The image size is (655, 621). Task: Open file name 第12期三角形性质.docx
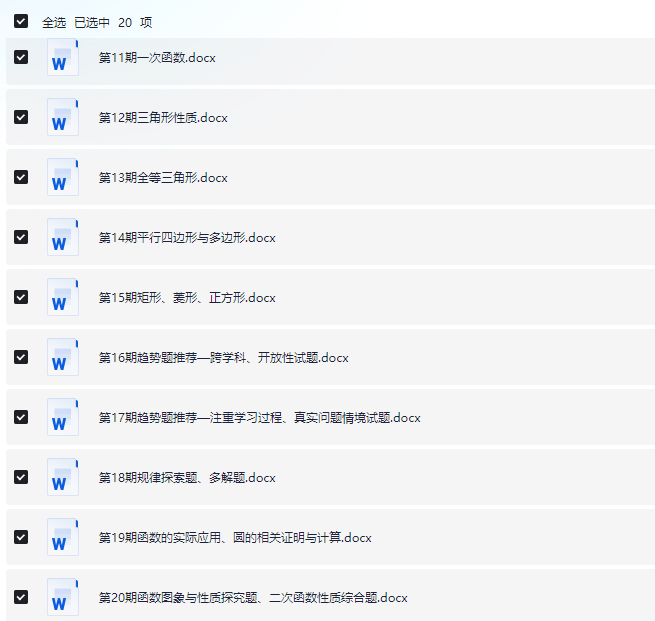coord(163,118)
